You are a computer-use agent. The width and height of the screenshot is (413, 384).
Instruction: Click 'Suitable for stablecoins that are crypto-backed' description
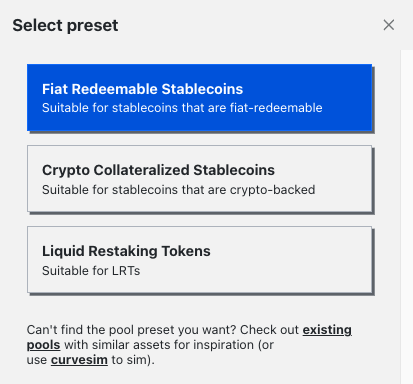click(x=178, y=190)
